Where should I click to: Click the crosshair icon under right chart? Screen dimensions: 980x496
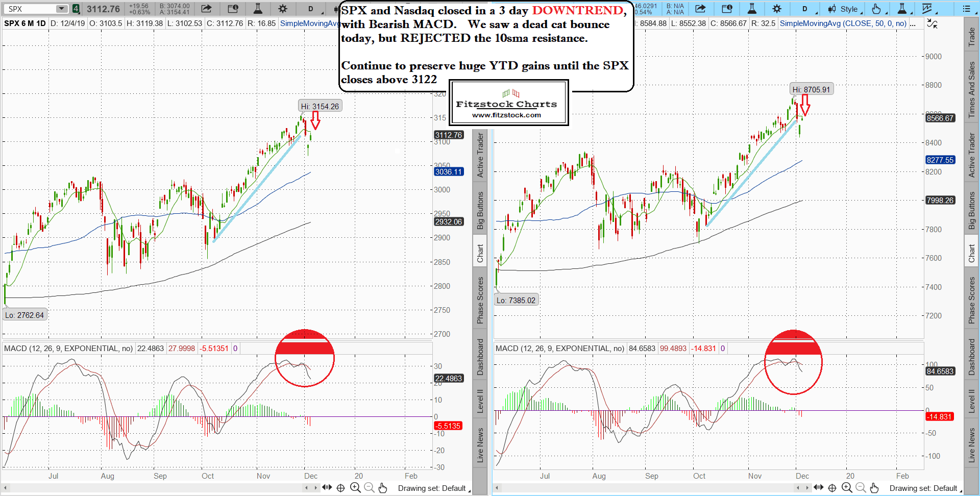832,488
